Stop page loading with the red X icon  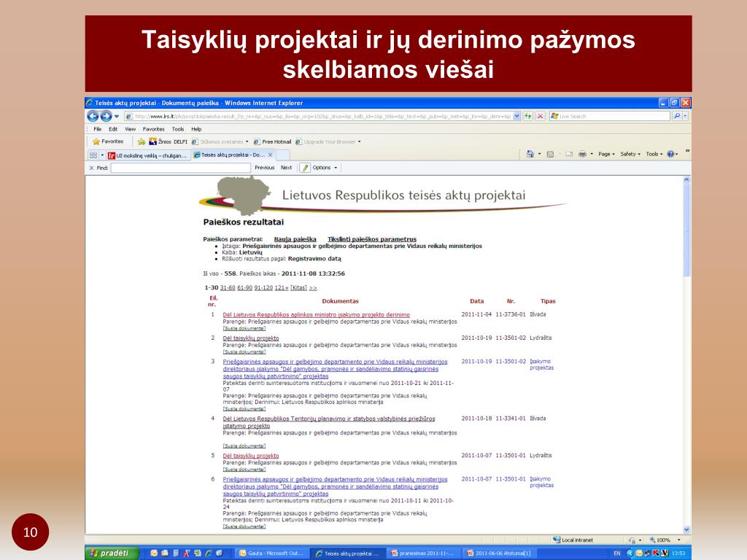click(x=541, y=116)
